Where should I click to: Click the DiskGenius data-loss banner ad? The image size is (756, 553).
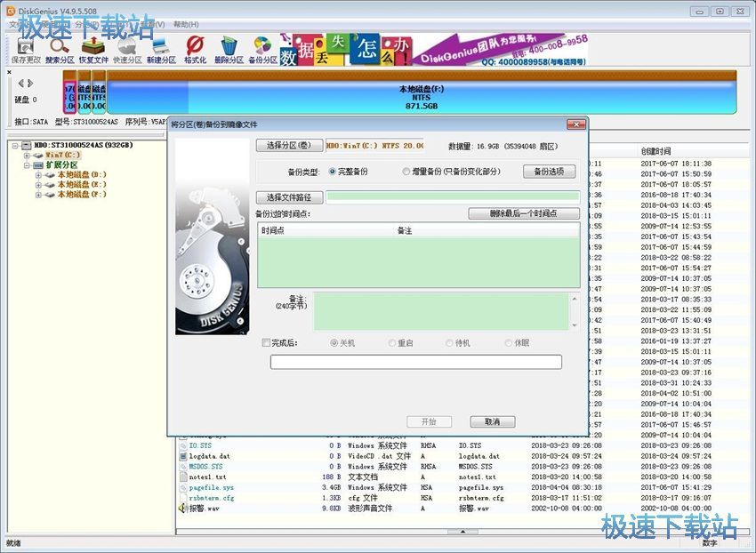[x=434, y=50]
